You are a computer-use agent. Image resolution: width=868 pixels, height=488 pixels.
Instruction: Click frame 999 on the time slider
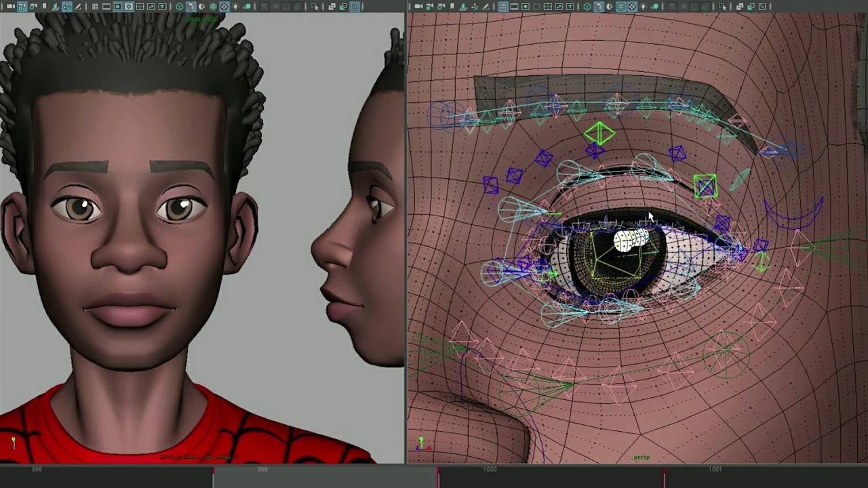pyautogui.click(x=262, y=469)
